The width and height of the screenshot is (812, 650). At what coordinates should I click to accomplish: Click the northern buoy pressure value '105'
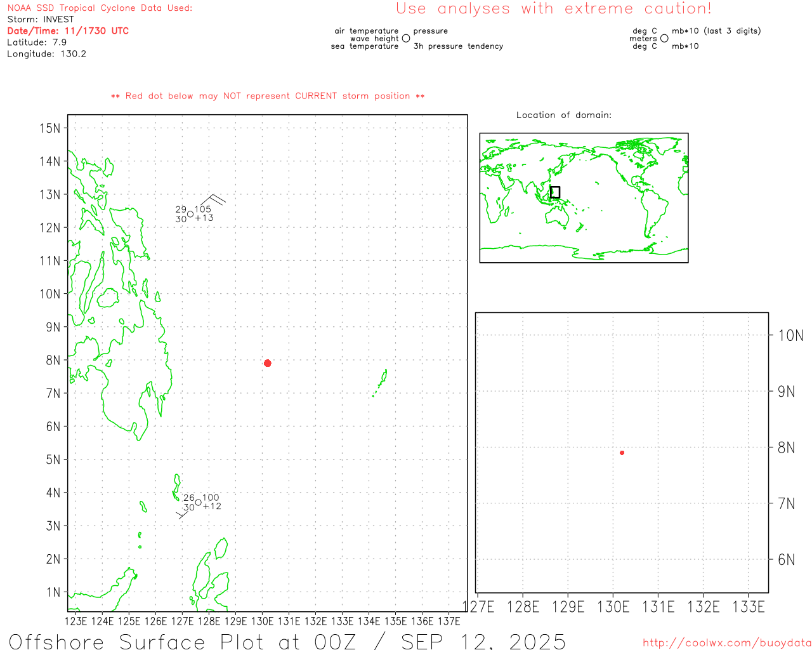click(203, 209)
